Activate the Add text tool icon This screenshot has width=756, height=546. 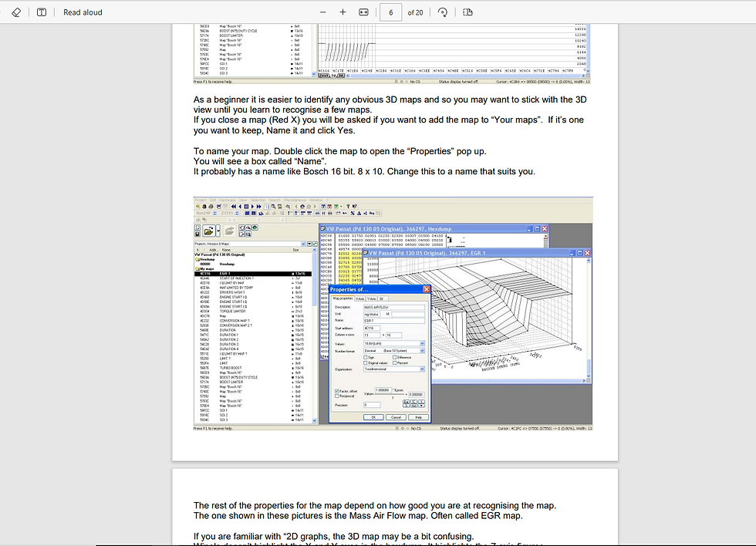pos(42,12)
